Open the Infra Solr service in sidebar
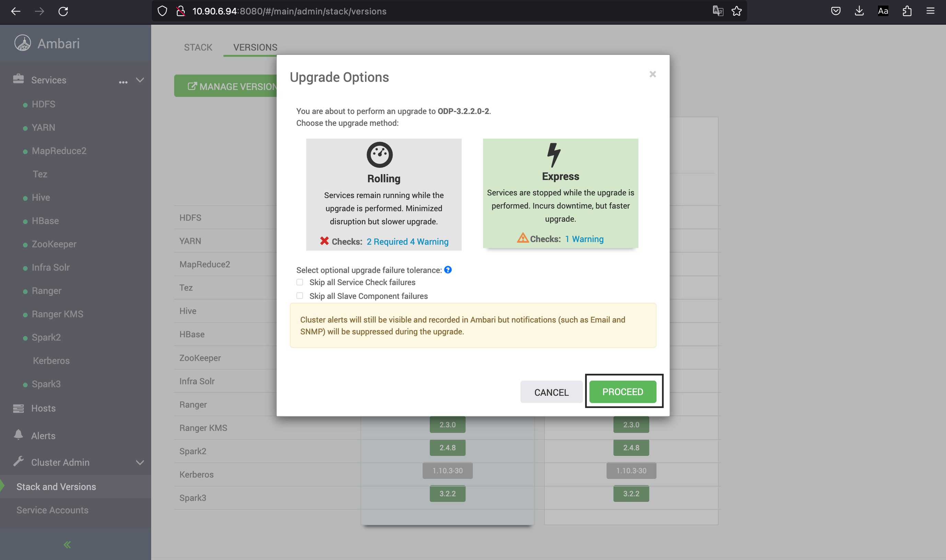The height and width of the screenshot is (560, 946). coord(50,268)
